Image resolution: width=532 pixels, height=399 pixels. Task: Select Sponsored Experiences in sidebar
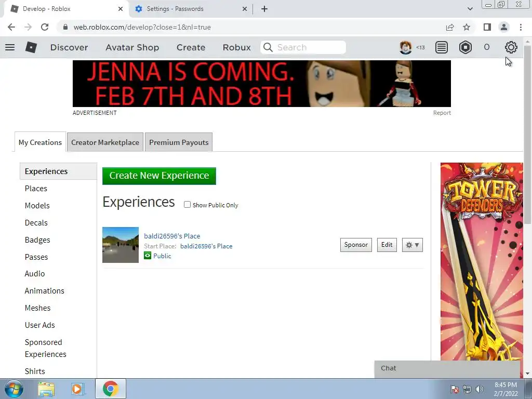click(x=46, y=348)
